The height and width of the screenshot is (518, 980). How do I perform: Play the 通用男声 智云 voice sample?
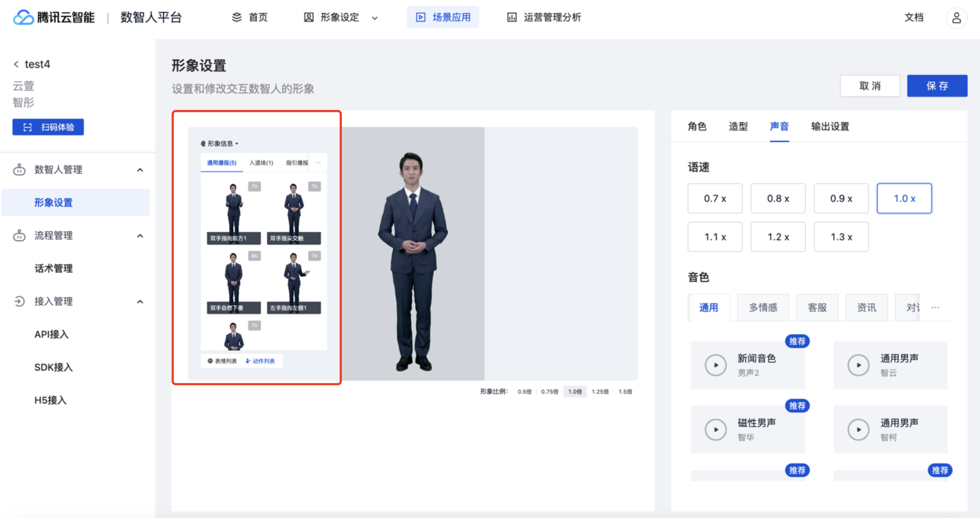(x=858, y=365)
